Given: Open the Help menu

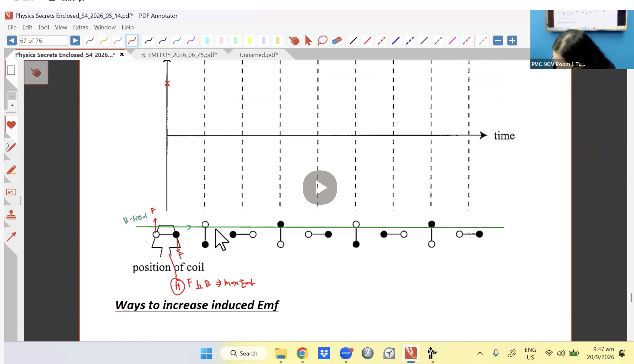Looking at the screenshot, I should pyautogui.click(x=127, y=27).
